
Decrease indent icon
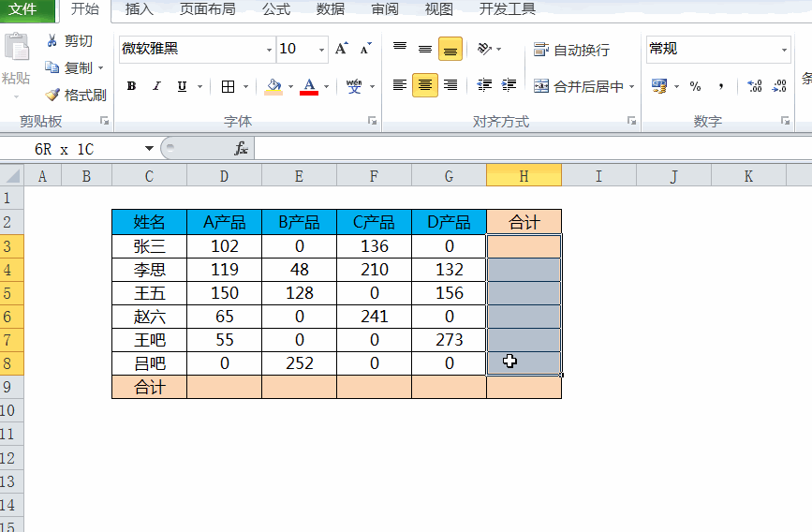click(484, 85)
